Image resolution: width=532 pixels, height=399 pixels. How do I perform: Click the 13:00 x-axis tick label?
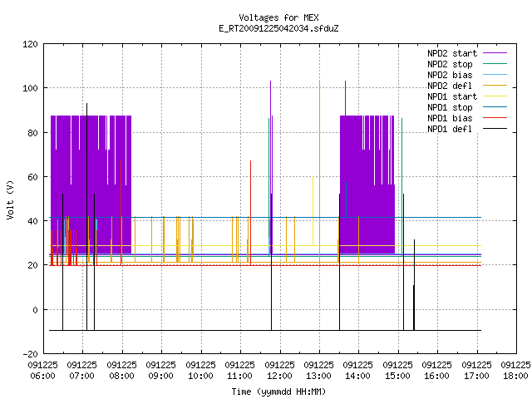tap(318, 376)
